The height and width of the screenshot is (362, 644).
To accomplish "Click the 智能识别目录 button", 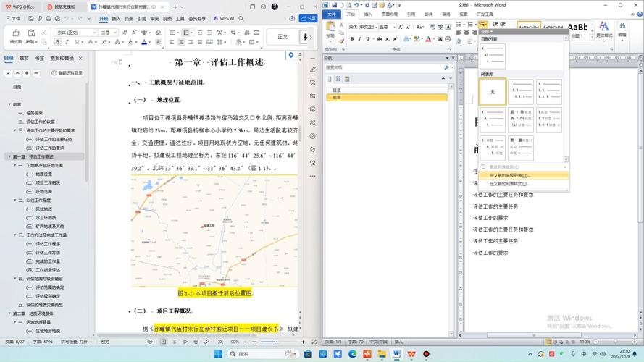I will (x=67, y=72).
